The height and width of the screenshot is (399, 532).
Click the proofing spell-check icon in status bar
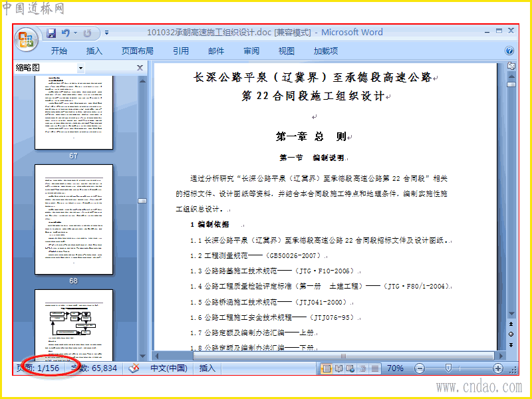point(134,368)
